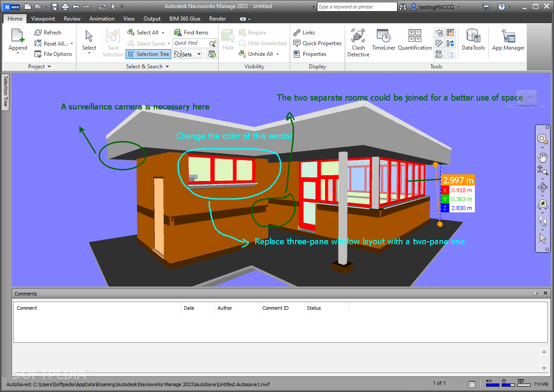Screen dimensions: 554x392
Task: Click the Quick Find input field
Action: point(191,43)
